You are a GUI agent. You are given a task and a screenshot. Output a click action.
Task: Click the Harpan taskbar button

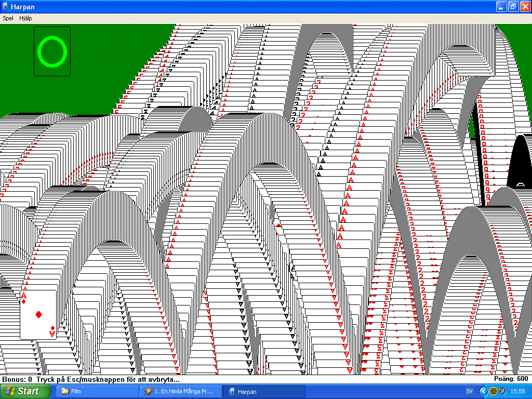tap(263, 391)
